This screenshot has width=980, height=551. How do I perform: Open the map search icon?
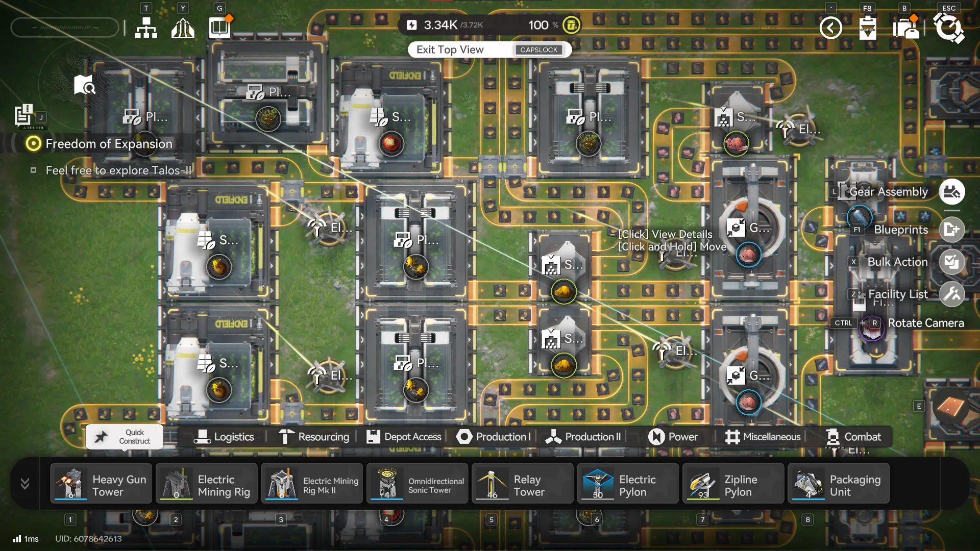coord(84,85)
